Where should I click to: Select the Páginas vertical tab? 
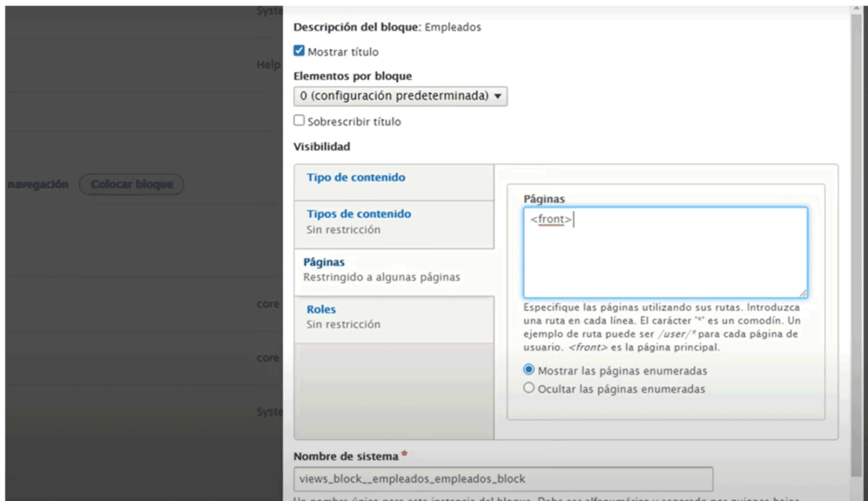point(394,273)
